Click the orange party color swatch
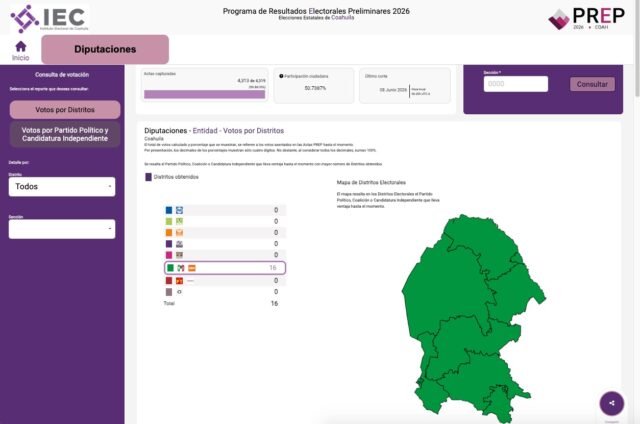 (169, 233)
